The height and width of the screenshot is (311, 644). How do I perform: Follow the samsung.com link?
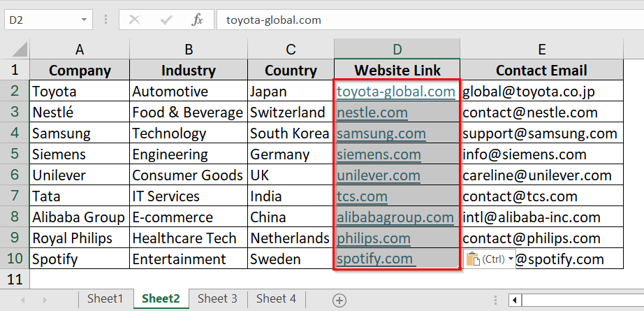click(x=381, y=133)
